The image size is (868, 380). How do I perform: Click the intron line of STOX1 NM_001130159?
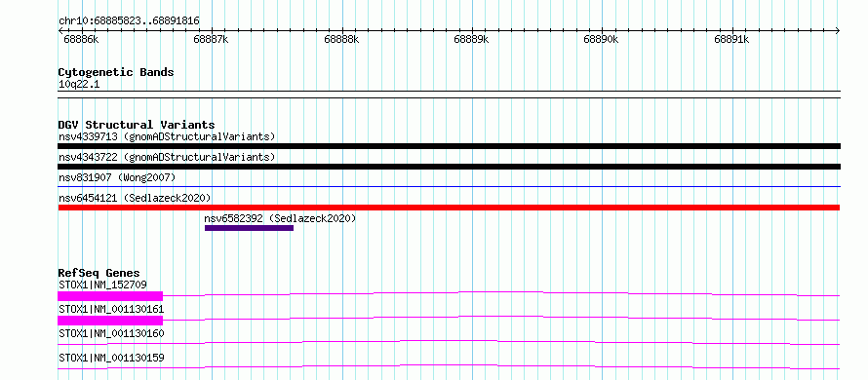449,366
